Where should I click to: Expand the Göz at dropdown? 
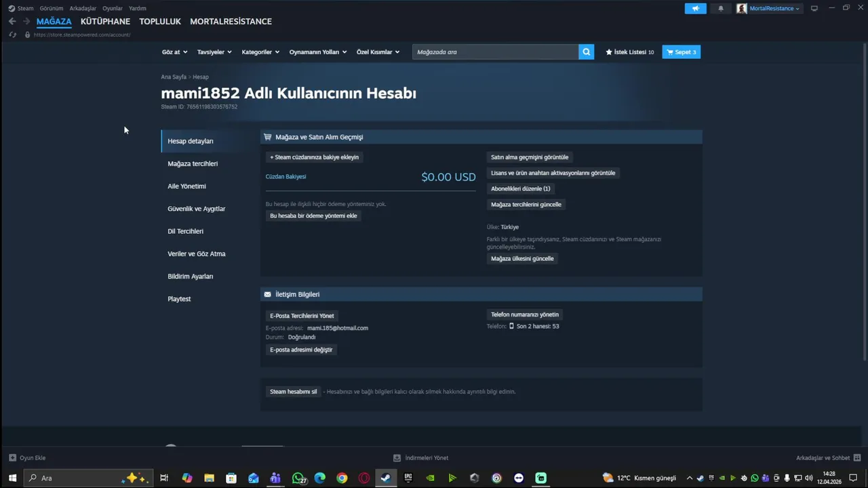coord(174,52)
